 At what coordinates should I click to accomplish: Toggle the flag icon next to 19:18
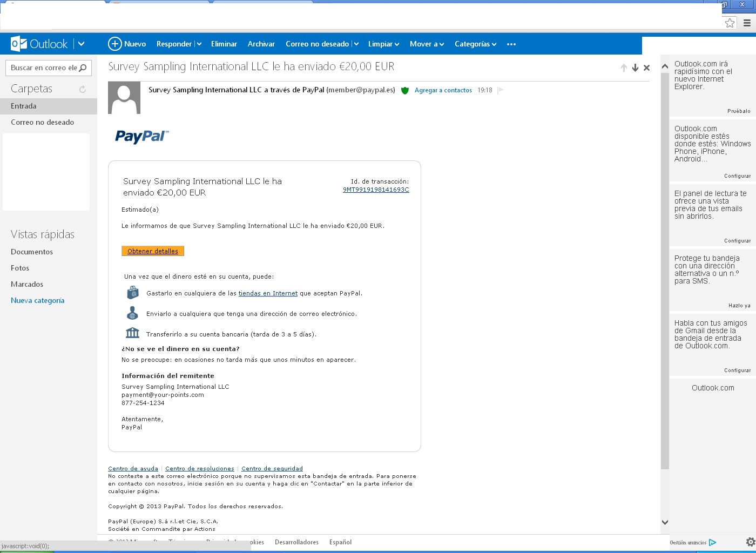click(501, 90)
